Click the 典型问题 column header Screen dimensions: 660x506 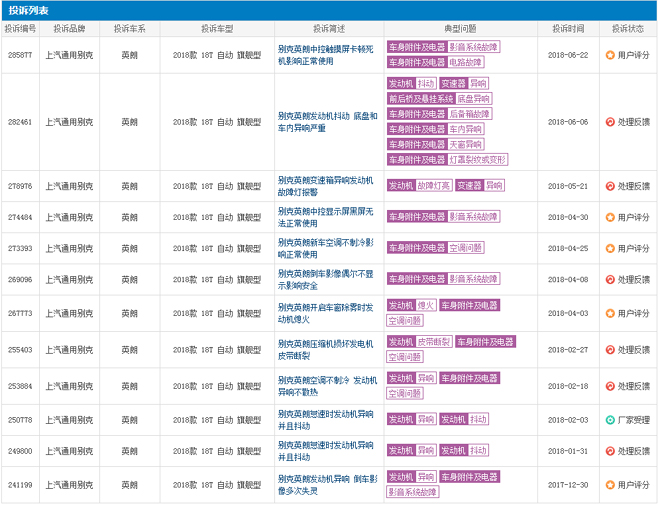pyautogui.click(x=460, y=29)
